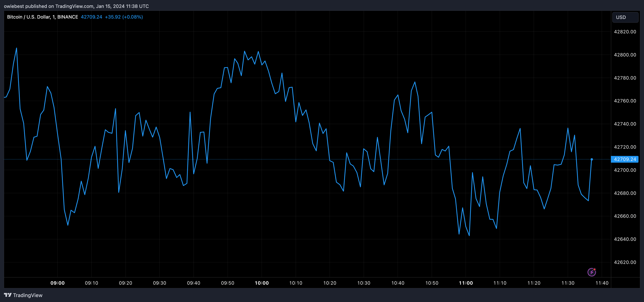This screenshot has height=302, width=644.
Task: Click the 11:40 time axis label
Action: tap(602, 283)
